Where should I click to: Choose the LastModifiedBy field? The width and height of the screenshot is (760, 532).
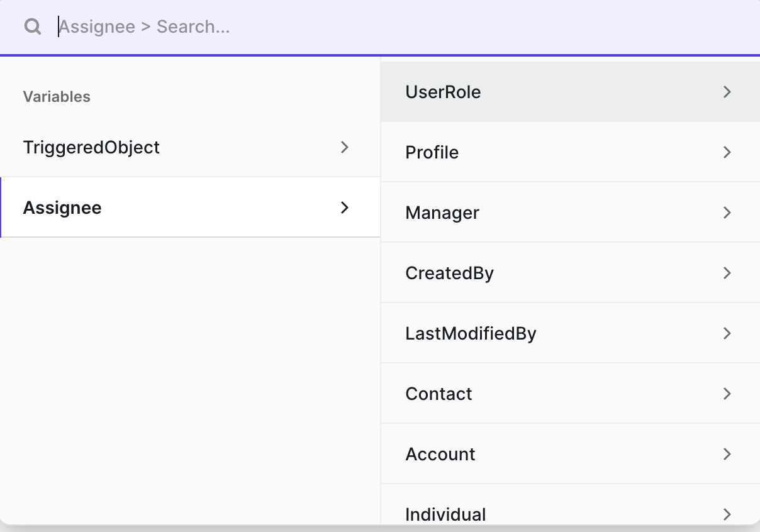point(571,333)
